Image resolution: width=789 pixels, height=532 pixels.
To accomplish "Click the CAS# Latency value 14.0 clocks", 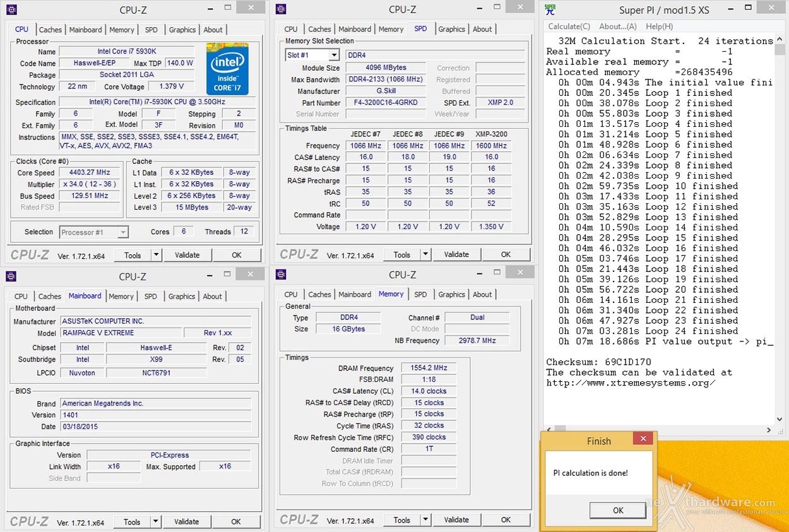I will point(429,391).
